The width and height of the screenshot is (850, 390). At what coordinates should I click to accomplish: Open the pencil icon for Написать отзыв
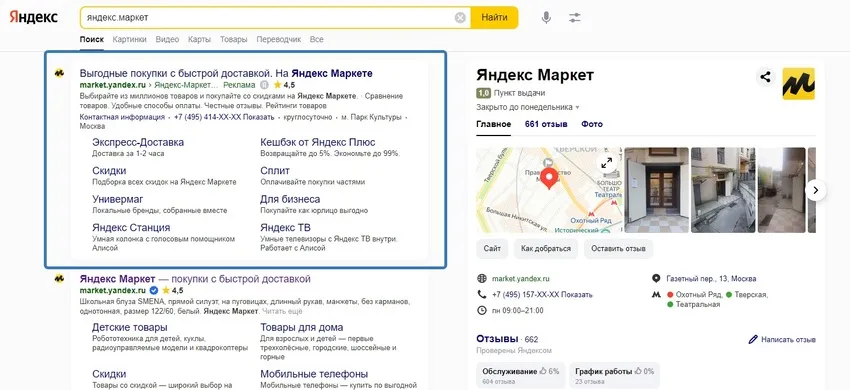pyautogui.click(x=753, y=340)
